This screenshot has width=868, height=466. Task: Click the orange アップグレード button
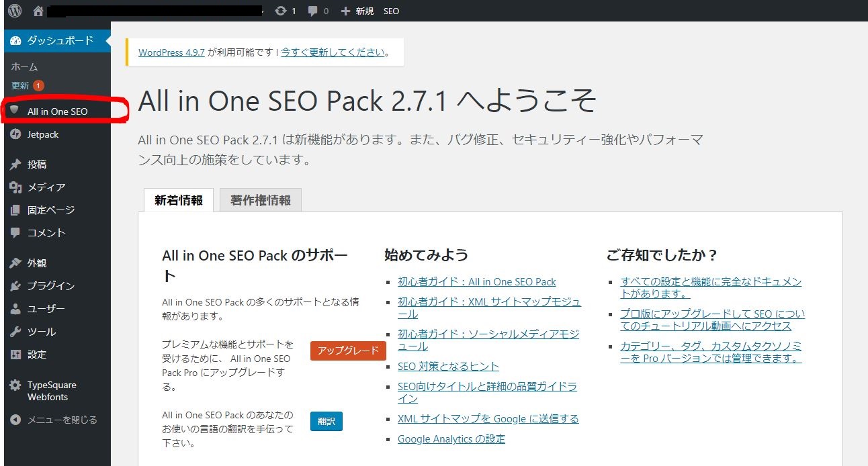click(x=348, y=351)
